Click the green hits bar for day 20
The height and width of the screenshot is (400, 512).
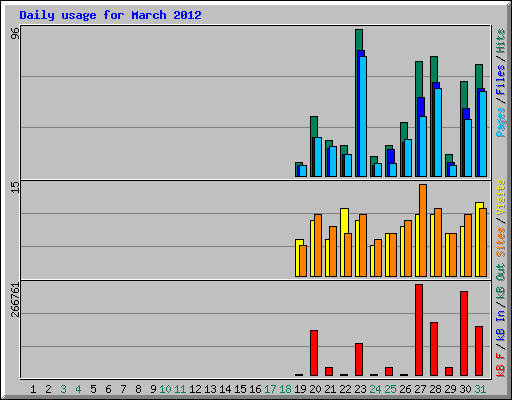(314, 127)
